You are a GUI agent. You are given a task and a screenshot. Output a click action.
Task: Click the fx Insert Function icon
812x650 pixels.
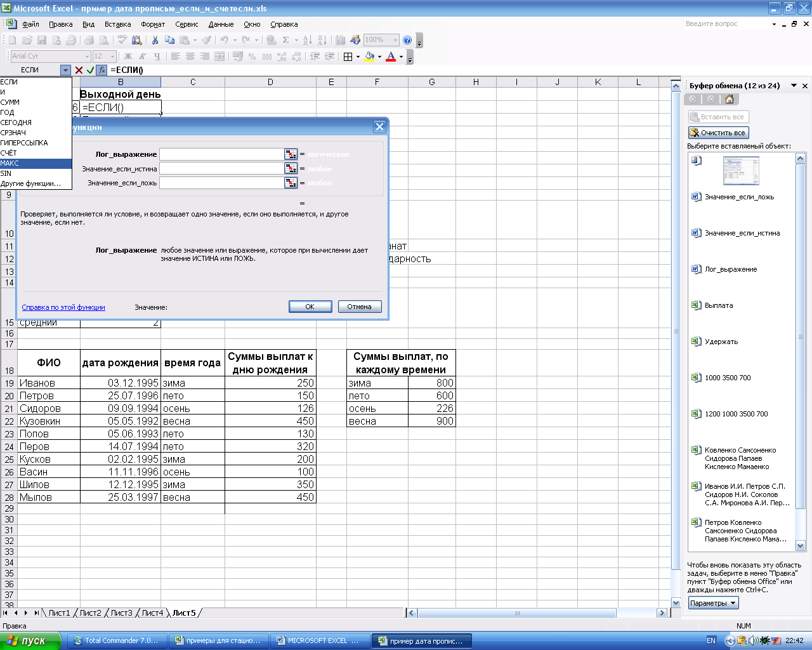point(101,70)
